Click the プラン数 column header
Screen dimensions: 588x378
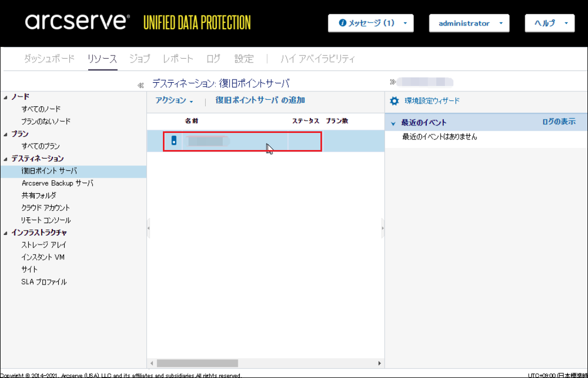point(337,121)
